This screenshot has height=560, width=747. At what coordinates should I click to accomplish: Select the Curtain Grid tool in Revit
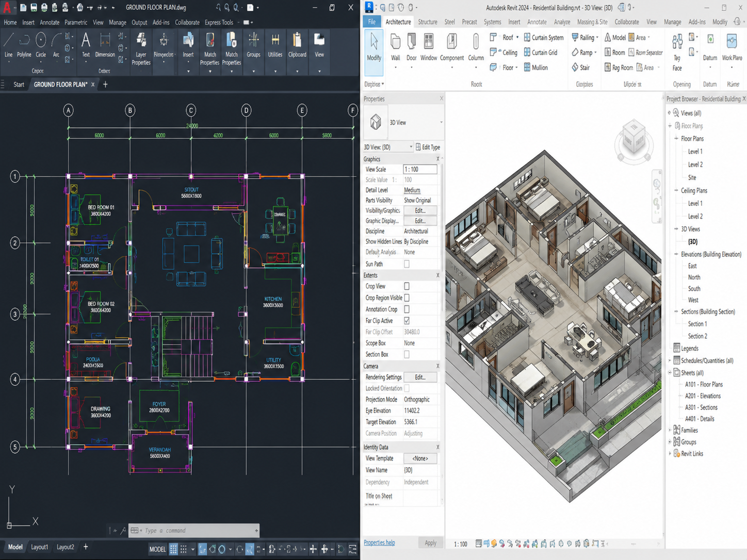tap(541, 53)
